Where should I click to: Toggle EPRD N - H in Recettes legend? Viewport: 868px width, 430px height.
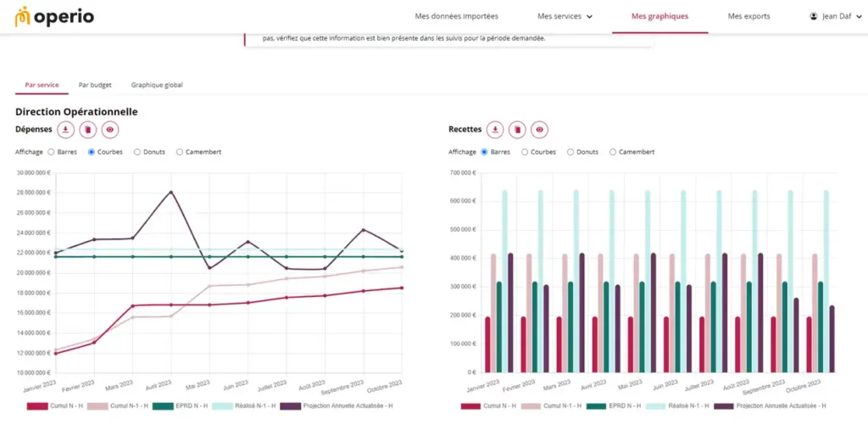point(614,406)
